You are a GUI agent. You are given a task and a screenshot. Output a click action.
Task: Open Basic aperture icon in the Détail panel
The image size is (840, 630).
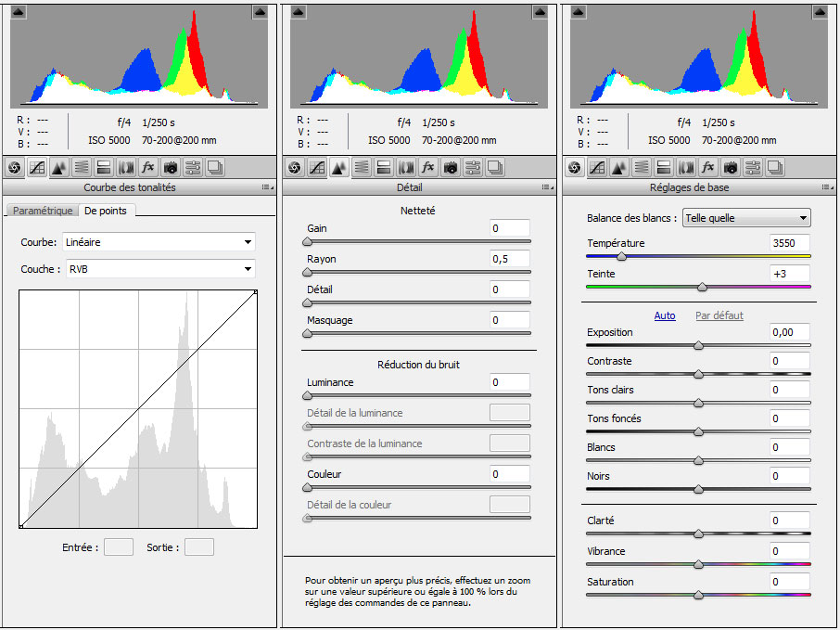[294, 168]
